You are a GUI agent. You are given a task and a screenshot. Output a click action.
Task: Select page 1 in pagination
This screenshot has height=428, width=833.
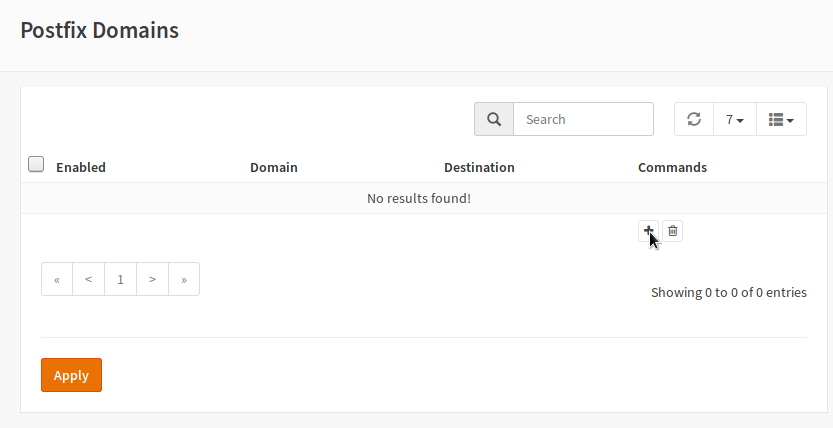(x=120, y=279)
